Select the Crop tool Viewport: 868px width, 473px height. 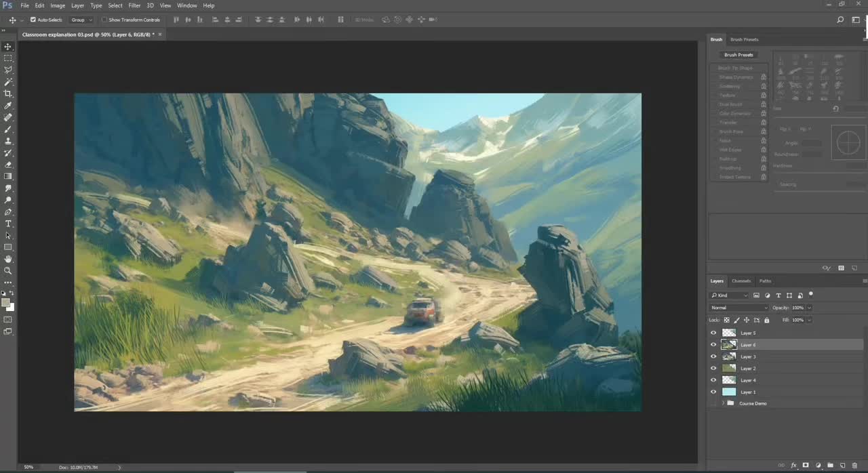[x=8, y=94]
